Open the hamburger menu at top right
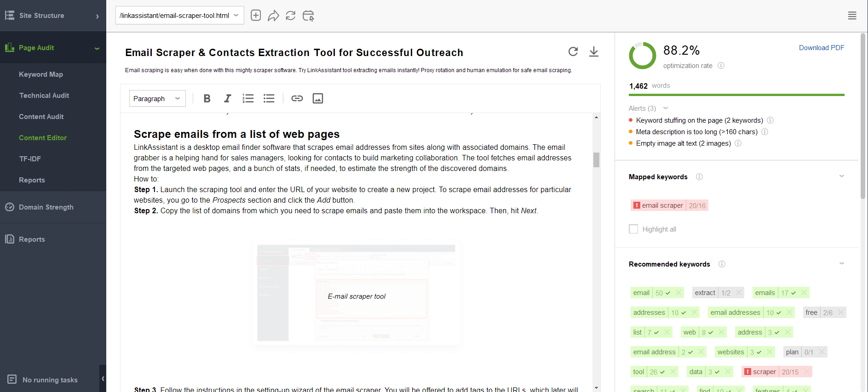The image size is (868, 392). pos(852,16)
